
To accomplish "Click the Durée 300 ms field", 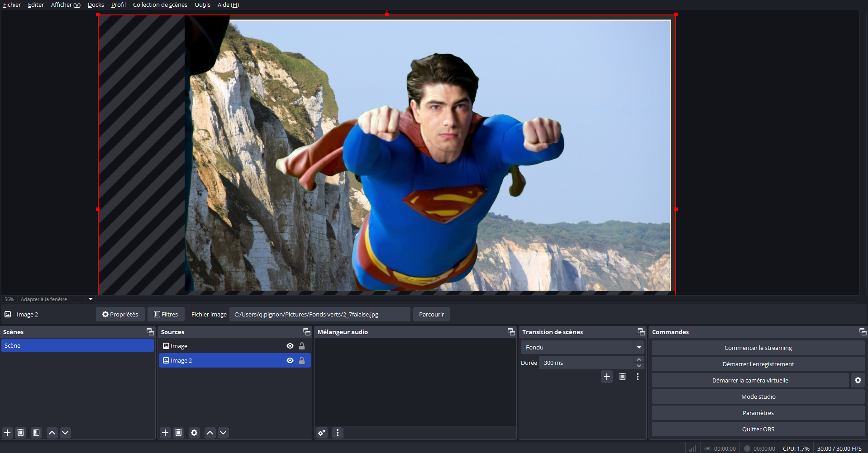I will click(587, 363).
